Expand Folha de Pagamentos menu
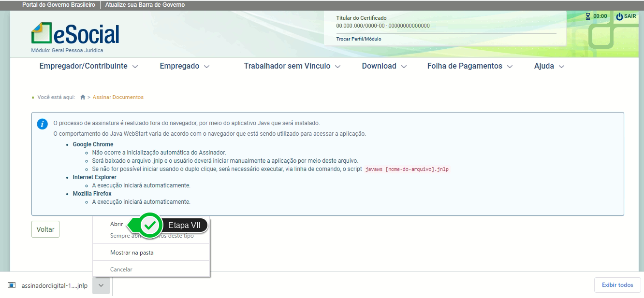 pos(469,66)
